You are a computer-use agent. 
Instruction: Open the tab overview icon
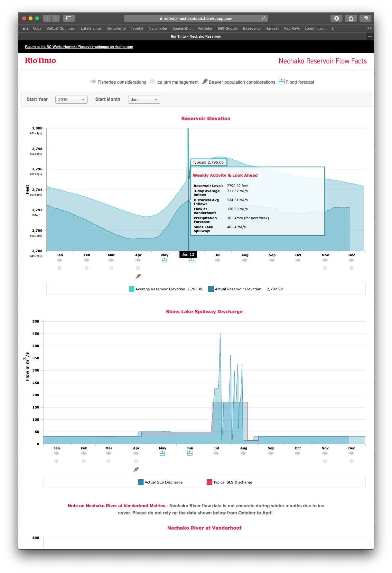pyautogui.click(x=365, y=18)
